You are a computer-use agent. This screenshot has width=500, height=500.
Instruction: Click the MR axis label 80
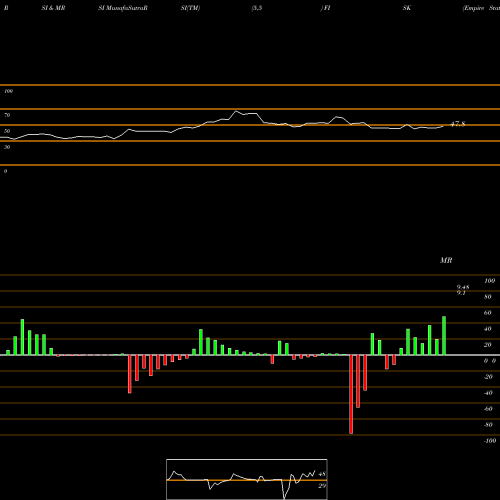[487, 297]
